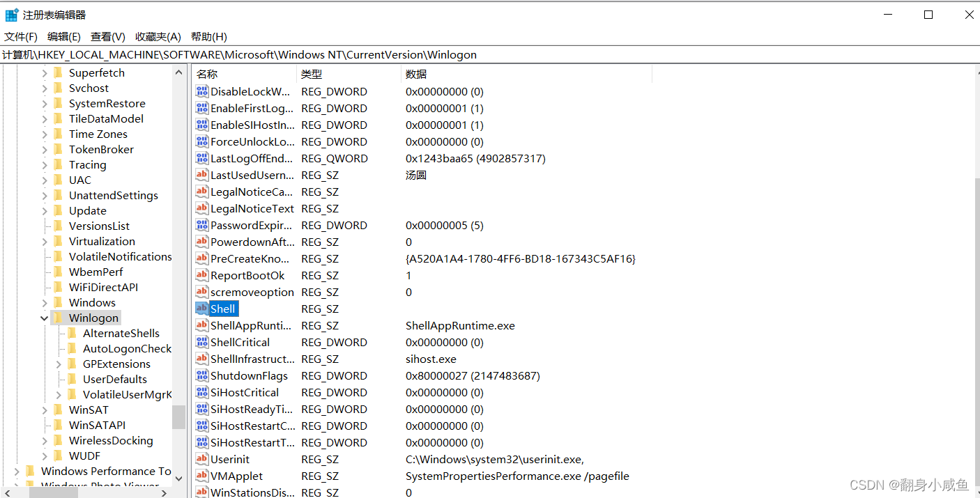Click the Shell string value icon
The height and width of the screenshot is (498, 980).
click(202, 309)
